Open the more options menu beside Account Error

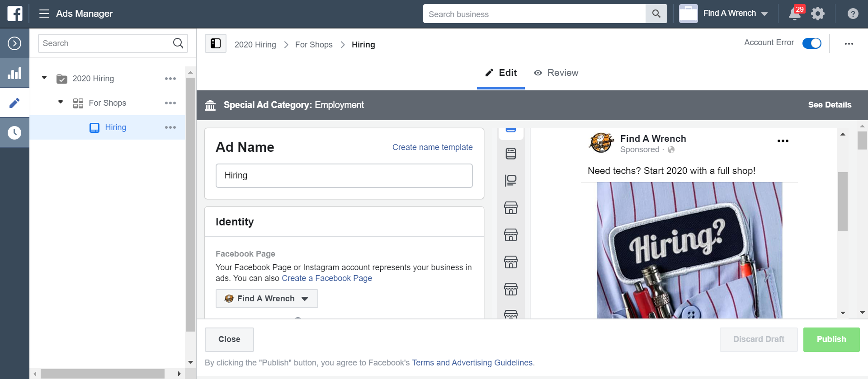(x=849, y=44)
